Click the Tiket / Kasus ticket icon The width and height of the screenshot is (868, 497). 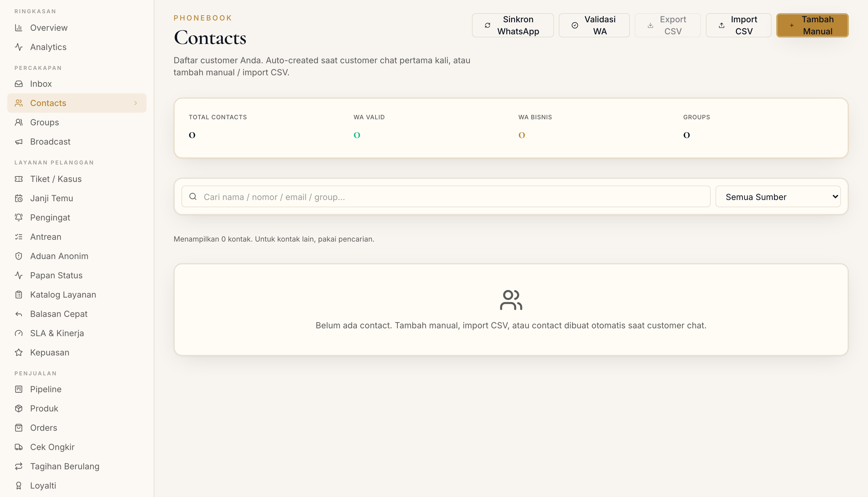pyautogui.click(x=19, y=179)
